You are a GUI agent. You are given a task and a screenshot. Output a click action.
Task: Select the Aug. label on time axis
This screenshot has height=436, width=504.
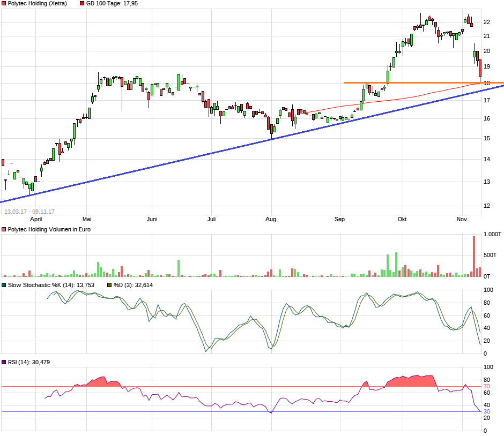(x=272, y=219)
